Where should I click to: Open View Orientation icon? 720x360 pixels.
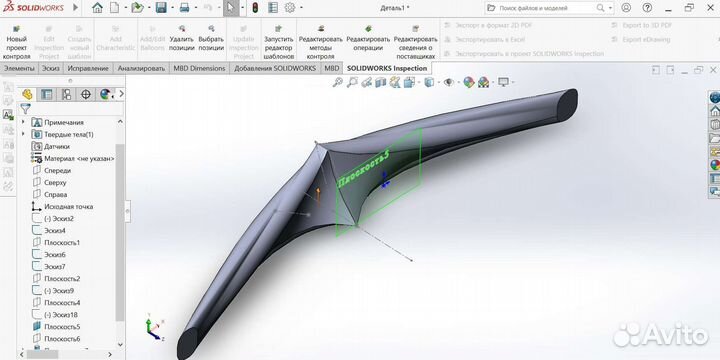[x=408, y=82]
